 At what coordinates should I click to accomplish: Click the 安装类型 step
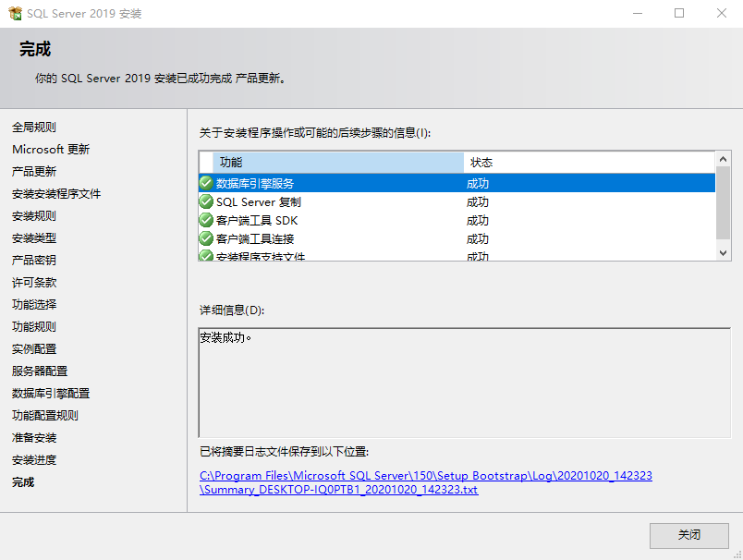coord(34,238)
